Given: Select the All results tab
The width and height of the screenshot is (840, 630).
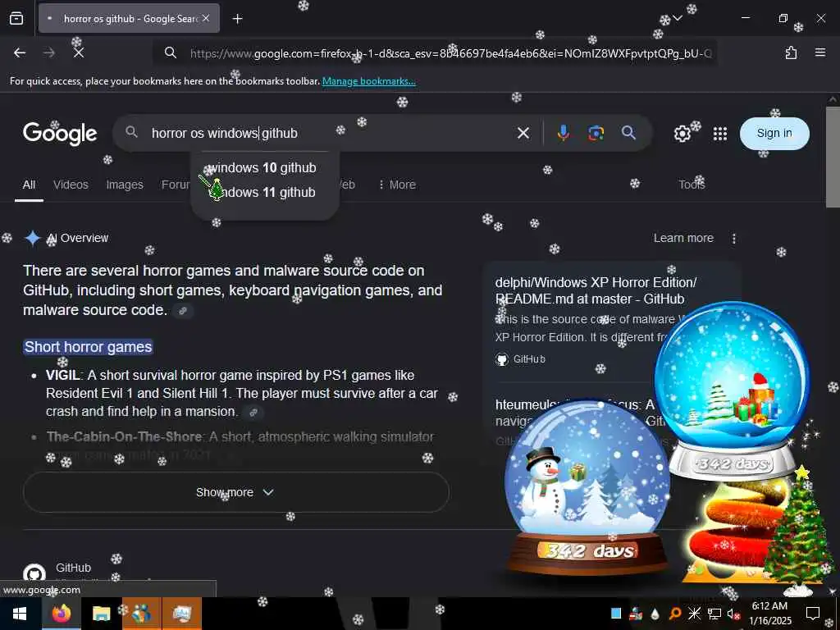Looking at the screenshot, I should 29,185.
